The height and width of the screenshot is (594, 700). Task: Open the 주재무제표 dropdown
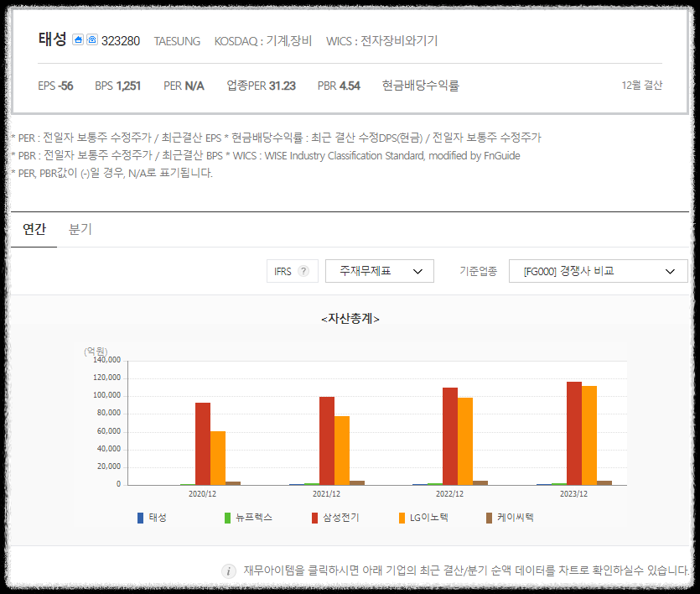pyautogui.click(x=380, y=271)
